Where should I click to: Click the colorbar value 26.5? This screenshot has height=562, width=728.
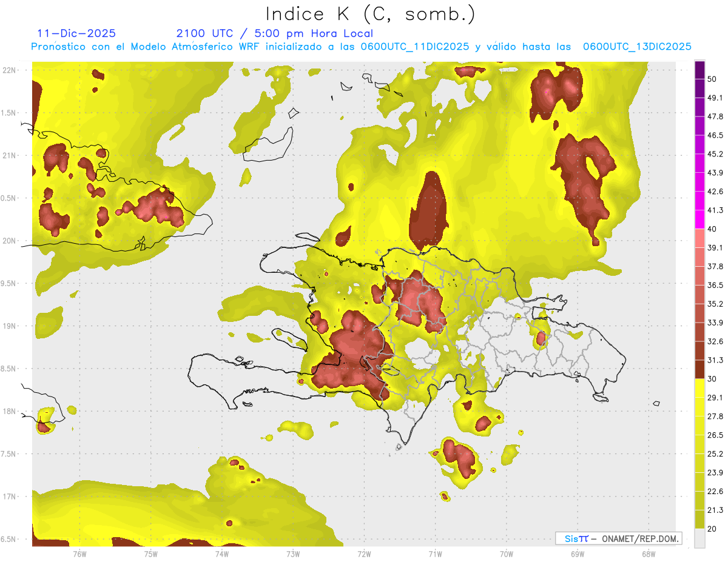point(715,435)
